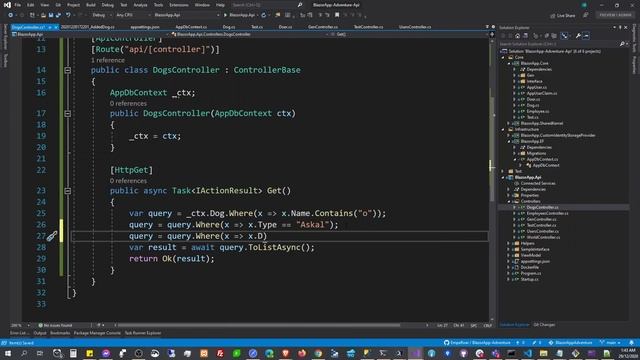Switch to the Git Changes tab
The image size is (640, 360).
pos(544,325)
